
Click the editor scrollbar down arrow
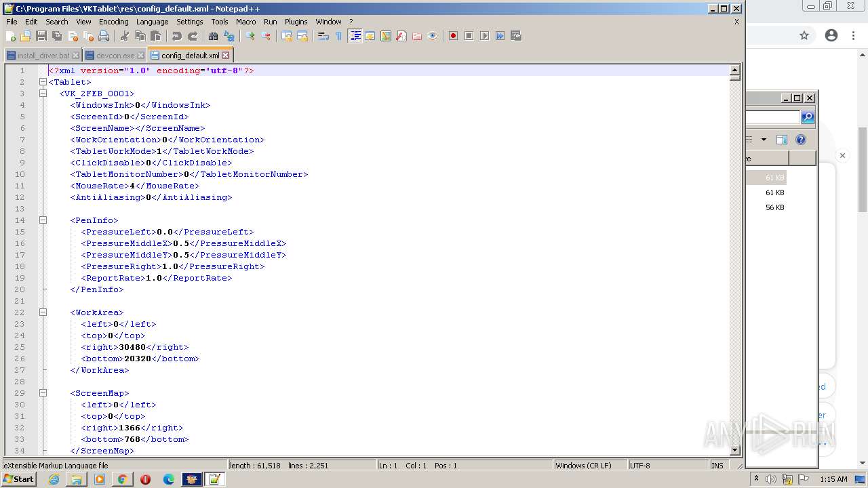734,450
